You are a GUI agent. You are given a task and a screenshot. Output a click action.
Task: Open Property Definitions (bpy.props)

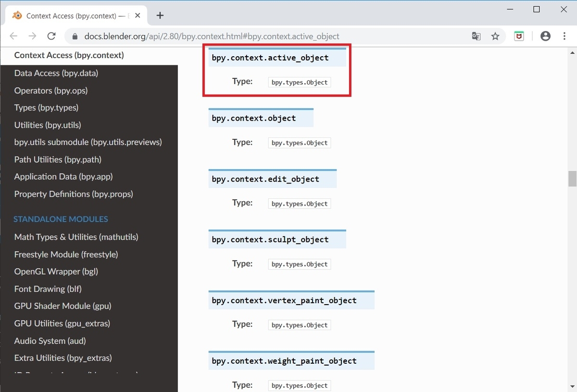tap(74, 194)
